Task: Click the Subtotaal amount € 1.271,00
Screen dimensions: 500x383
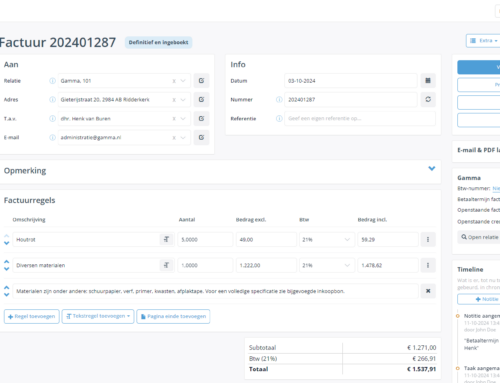Action: [421, 348]
